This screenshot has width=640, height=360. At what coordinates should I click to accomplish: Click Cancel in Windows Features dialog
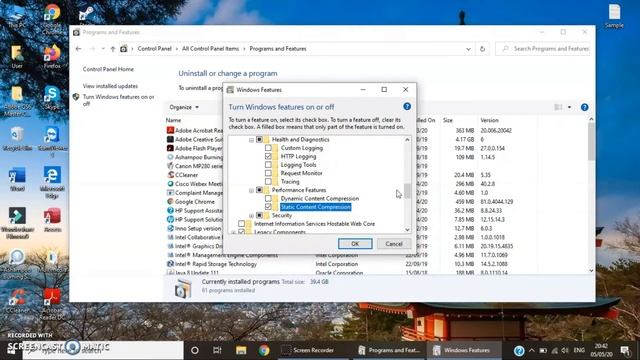(x=394, y=244)
